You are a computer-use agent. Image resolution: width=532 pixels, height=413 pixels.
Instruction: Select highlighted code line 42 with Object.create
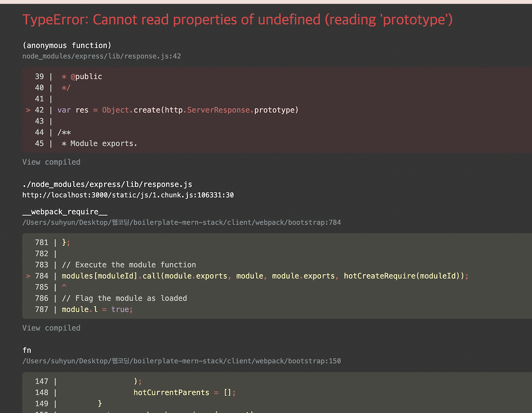(179, 110)
